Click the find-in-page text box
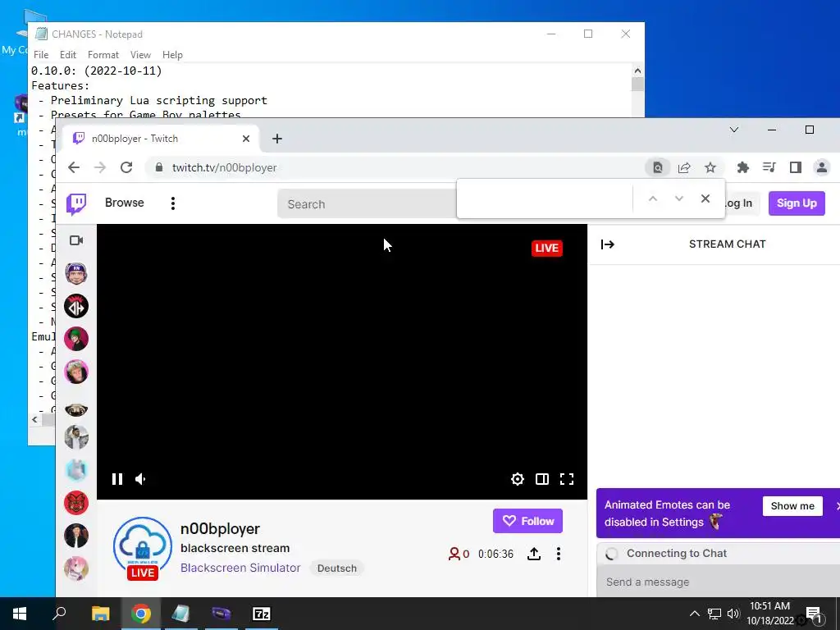This screenshot has width=840, height=630. (x=545, y=199)
